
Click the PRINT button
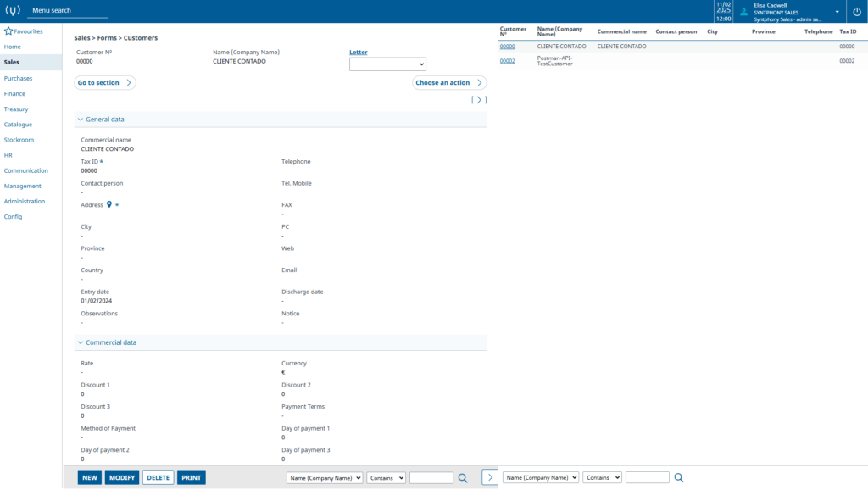[x=192, y=478]
